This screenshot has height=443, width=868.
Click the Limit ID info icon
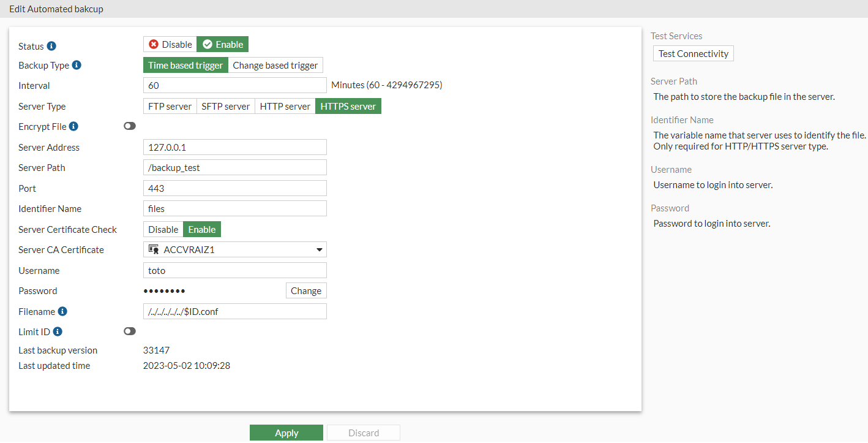tap(58, 331)
